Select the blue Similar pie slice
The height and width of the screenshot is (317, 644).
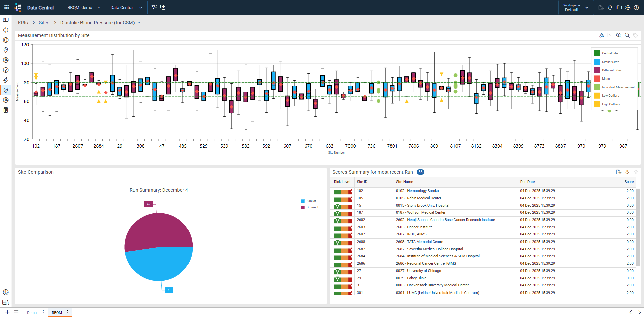pos(159,265)
